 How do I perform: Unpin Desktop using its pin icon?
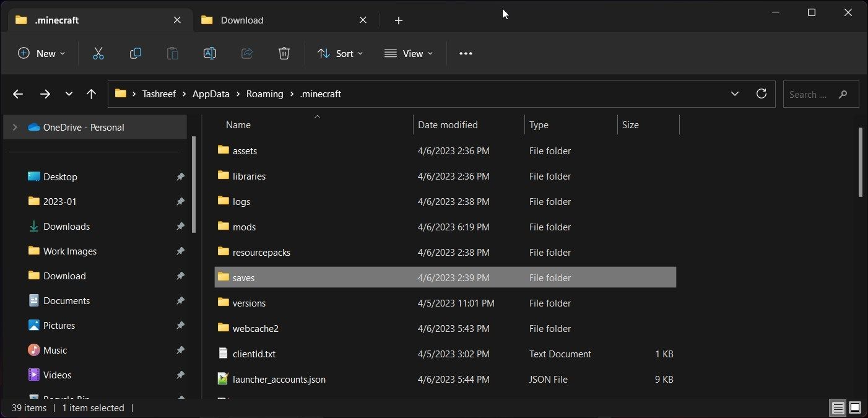(x=180, y=176)
